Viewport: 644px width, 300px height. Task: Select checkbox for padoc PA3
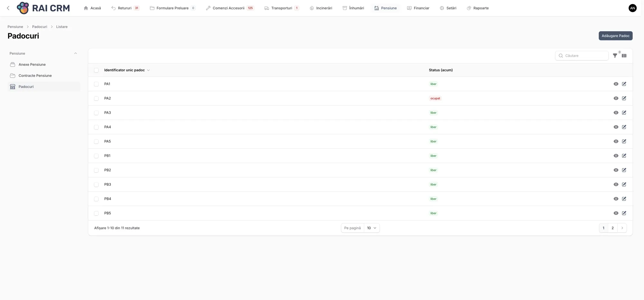coord(96,113)
